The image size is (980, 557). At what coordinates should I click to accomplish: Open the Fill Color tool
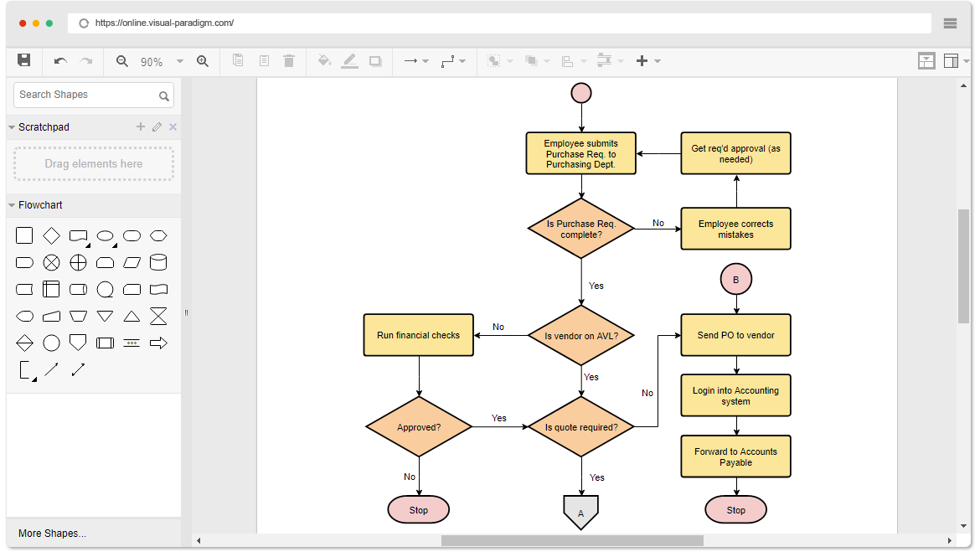click(x=324, y=60)
